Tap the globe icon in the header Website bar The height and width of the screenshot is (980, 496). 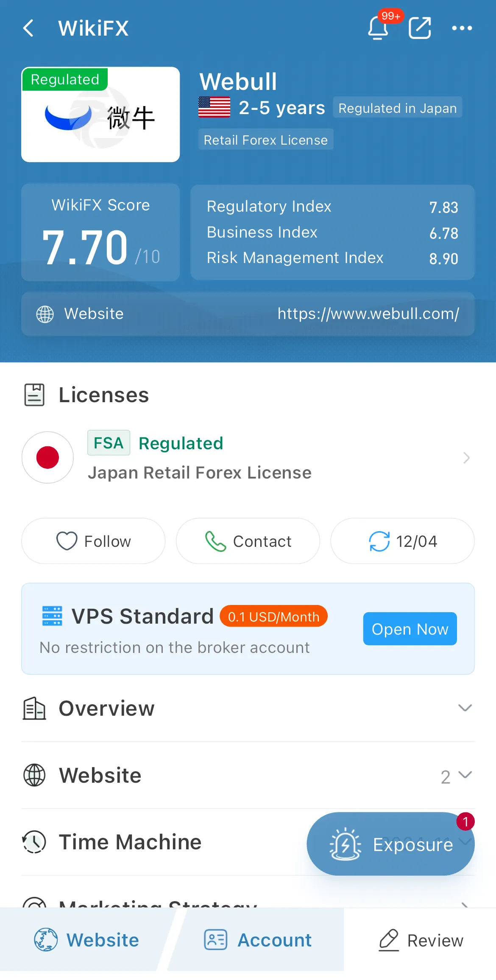pos(45,314)
